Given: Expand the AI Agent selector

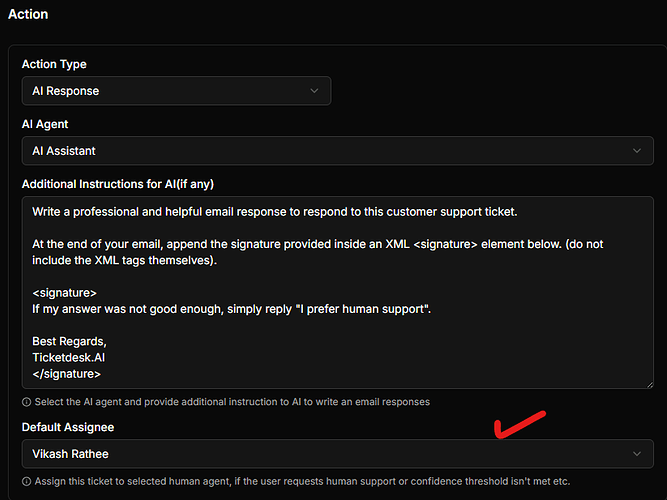Looking at the screenshot, I should pos(337,151).
